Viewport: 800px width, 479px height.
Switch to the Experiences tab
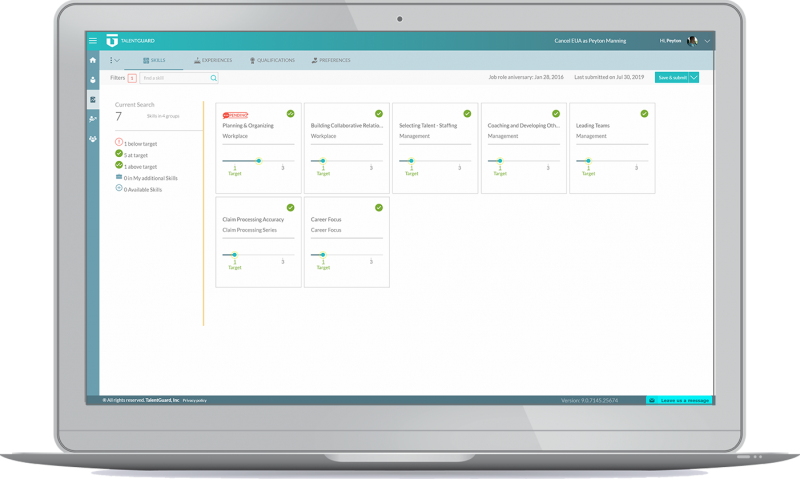213,60
